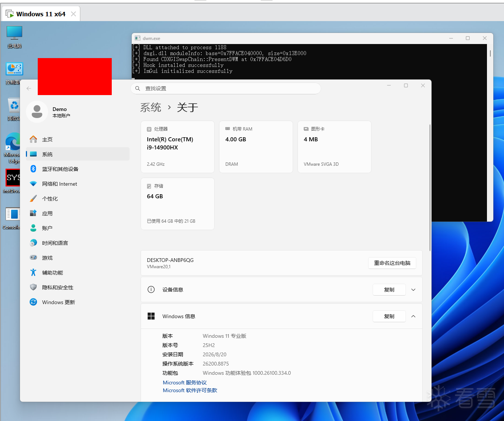Image resolution: width=504 pixels, height=421 pixels.
Task: Click the 账户 person icon
Action: click(33, 228)
